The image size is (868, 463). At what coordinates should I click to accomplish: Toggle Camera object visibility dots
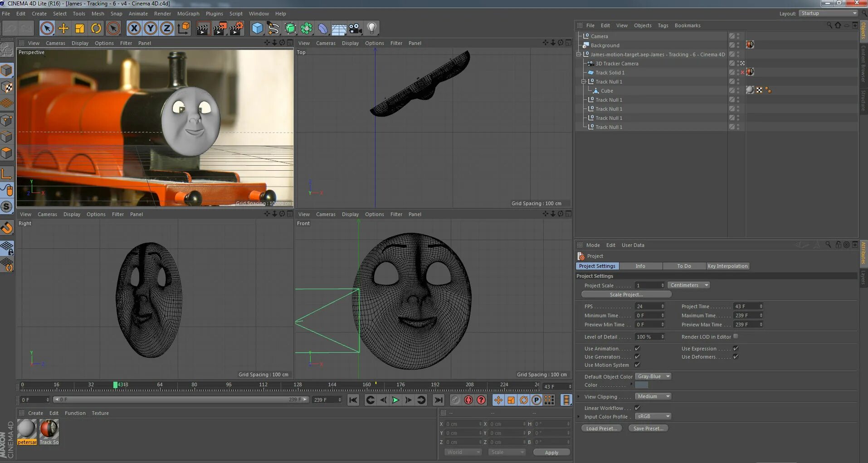(x=738, y=36)
